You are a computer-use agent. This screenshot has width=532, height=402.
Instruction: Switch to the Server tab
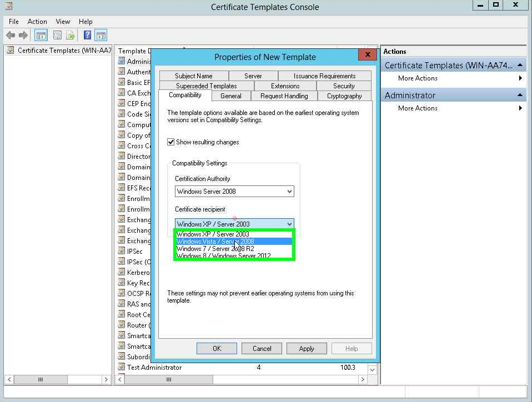(253, 76)
